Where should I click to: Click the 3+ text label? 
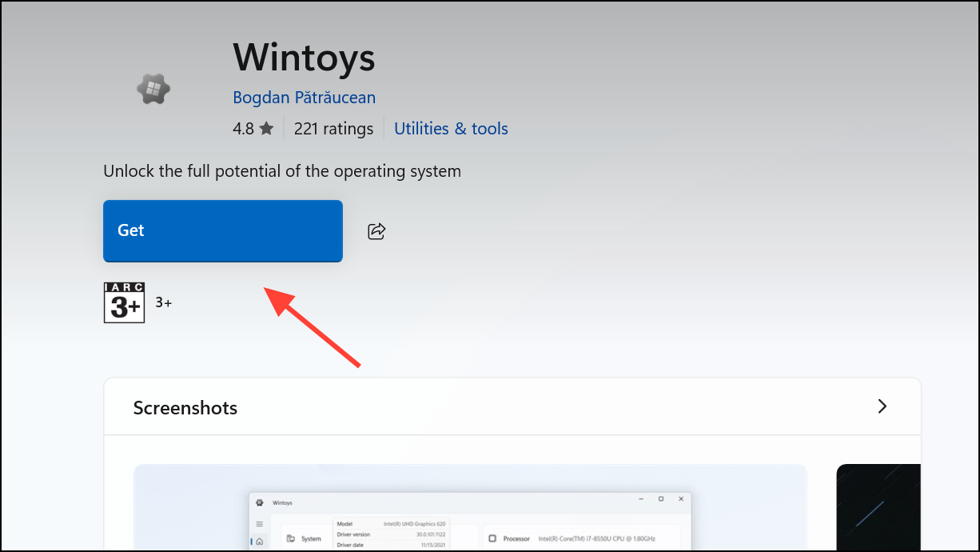pyautogui.click(x=163, y=302)
